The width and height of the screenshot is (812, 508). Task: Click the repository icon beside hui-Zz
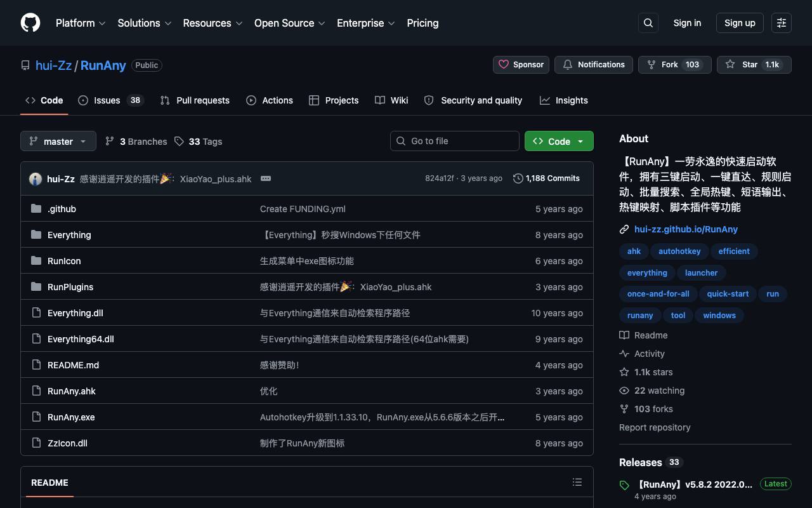click(x=25, y=65)
